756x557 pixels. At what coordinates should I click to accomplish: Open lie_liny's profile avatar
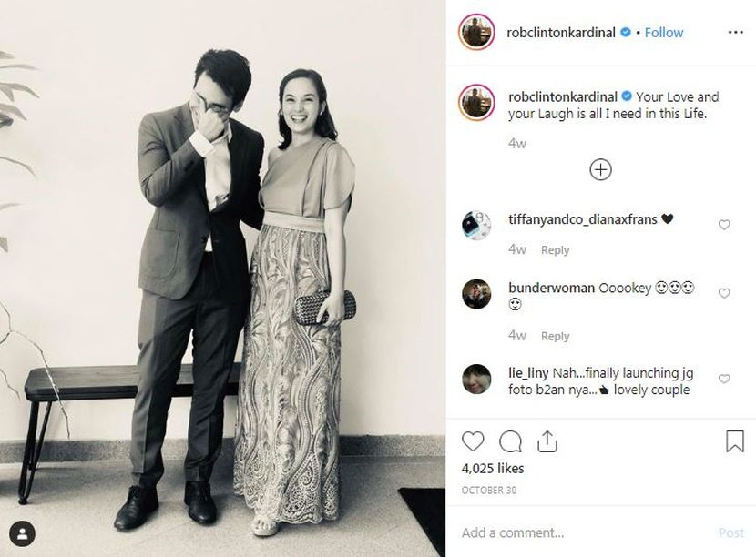[476, 379]
